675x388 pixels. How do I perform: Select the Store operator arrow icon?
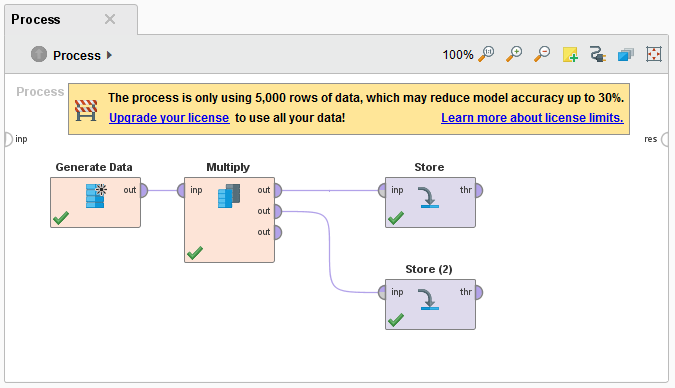point(429,197)
